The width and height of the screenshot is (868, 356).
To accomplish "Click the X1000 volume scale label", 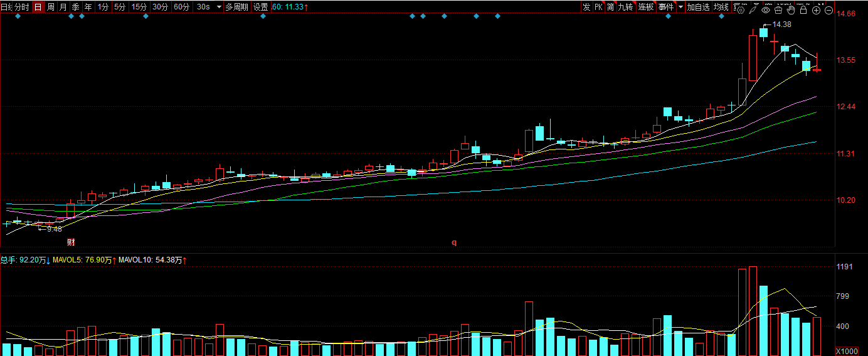I will 848,351.
